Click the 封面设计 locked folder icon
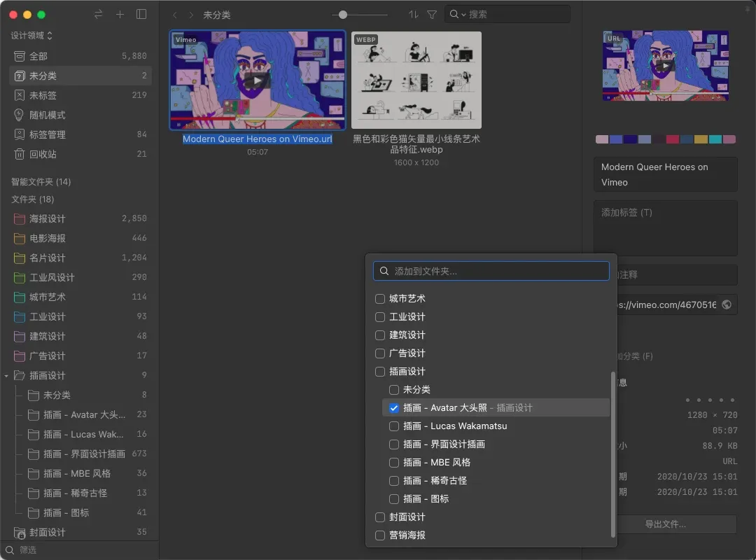The image size is (756, 560). 20,533
